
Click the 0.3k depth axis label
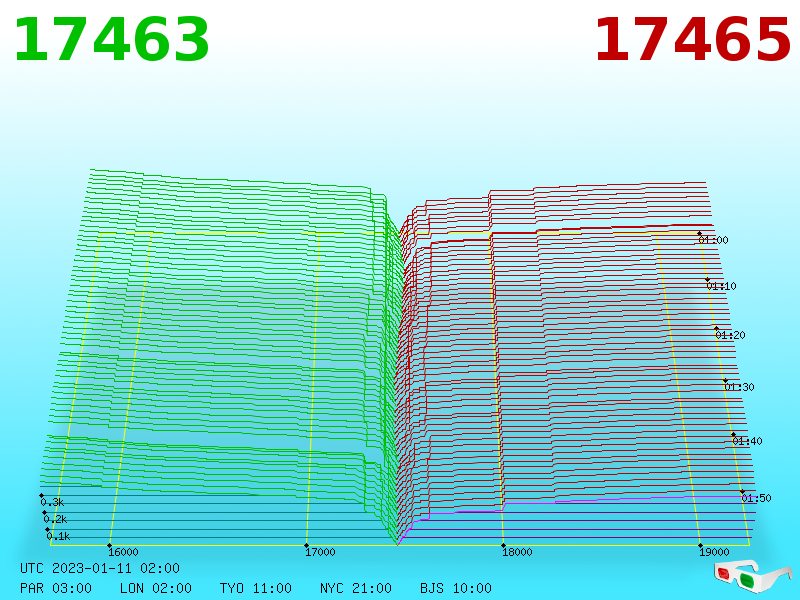pyautogui.click(x=52, y=502)
